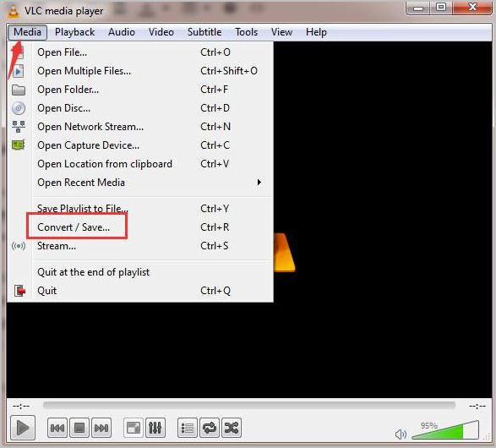Toggle fullscreen video button

coord(134,428)
